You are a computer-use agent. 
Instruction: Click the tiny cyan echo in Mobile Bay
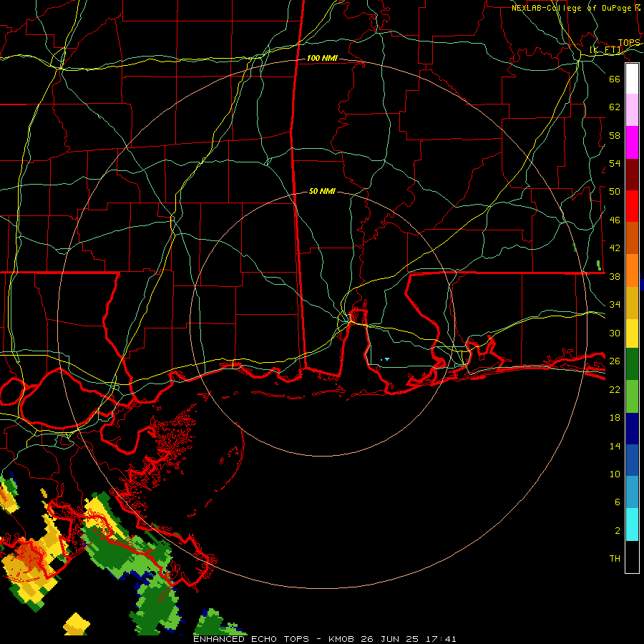coord(386,359)
